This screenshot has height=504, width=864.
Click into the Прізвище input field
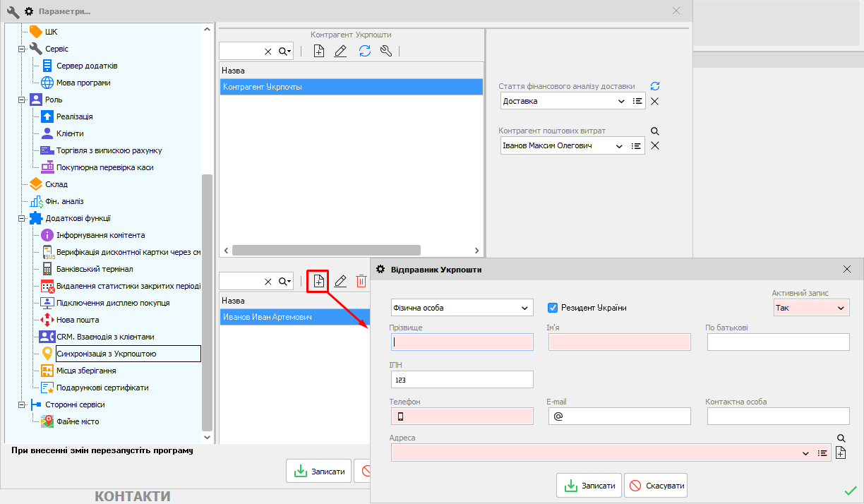[x=462, y=342]
